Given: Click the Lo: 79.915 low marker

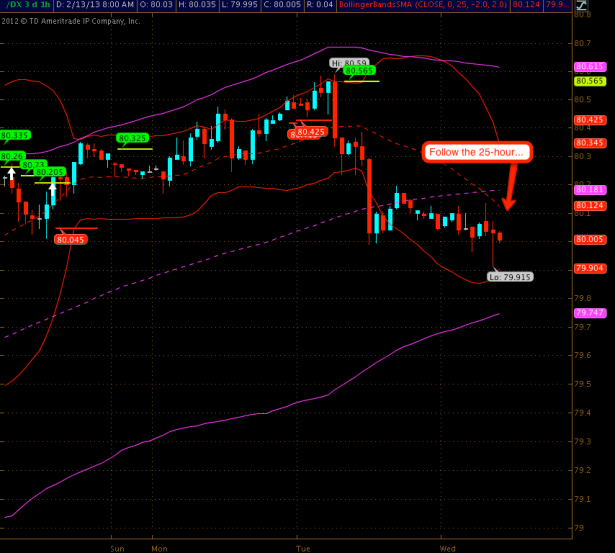Looking at the screenshot, I should click(x=510, y=276).
